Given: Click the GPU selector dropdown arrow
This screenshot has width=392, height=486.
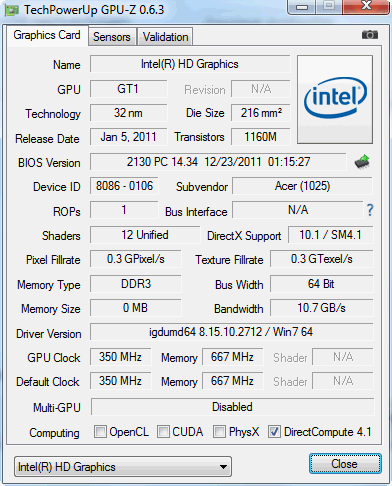Looking at the screenshot, I should (x=224, y=467).
